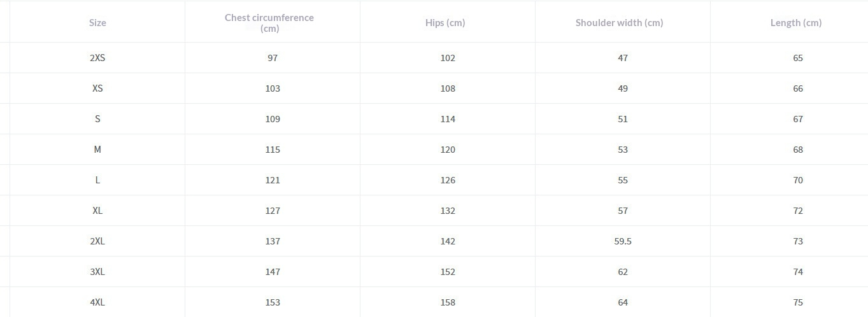The image size is (868, 317).
Task: Select hips value 126 in L row
Action: pos(448,180)
